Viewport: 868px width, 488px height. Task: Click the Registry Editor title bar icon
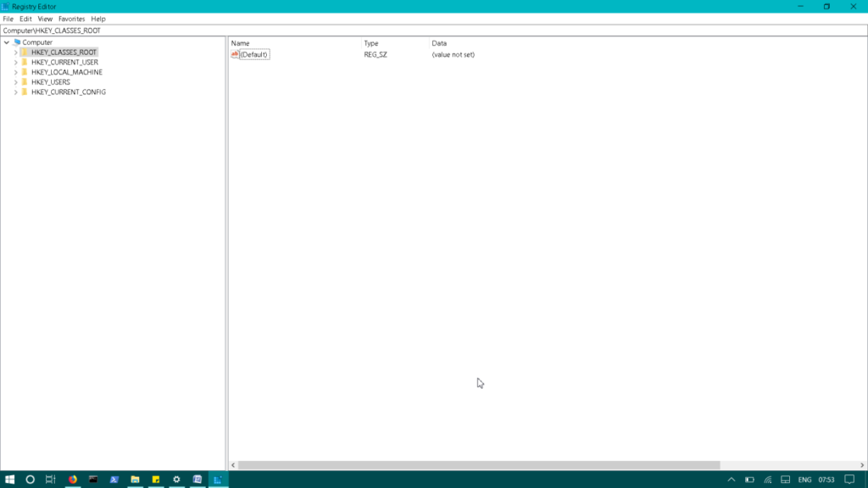pos(6,7)
